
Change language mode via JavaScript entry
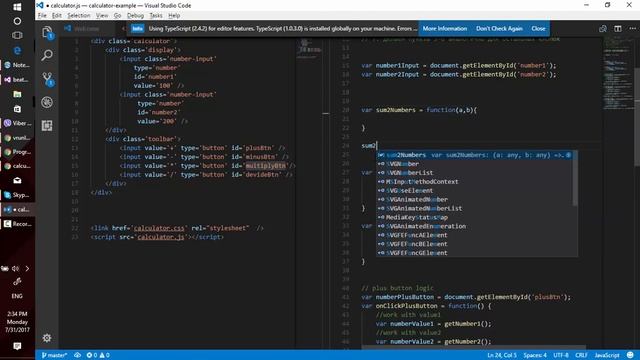point(607,355)
